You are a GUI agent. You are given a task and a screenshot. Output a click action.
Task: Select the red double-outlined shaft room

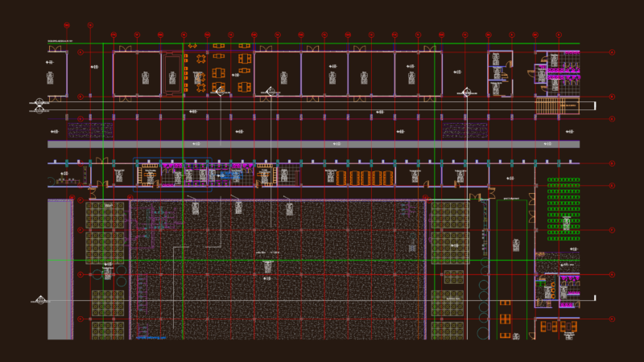coord(172,73)
